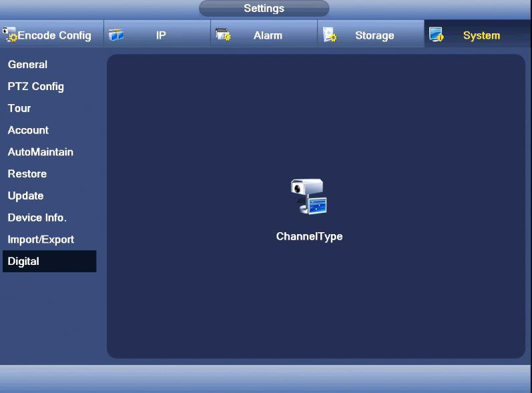This screenshot has height=393, width=532.
Task: Open the ChannelType camera icon
Action: (309, 196)
